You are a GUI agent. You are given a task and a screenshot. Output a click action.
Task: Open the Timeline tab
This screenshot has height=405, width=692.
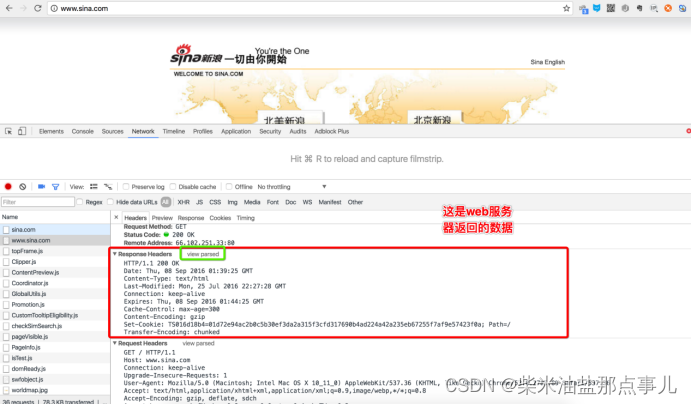[x=174, y=131]
